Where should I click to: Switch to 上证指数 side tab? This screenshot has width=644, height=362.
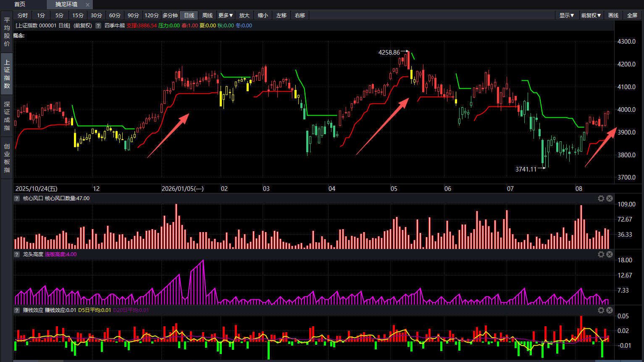7,74
